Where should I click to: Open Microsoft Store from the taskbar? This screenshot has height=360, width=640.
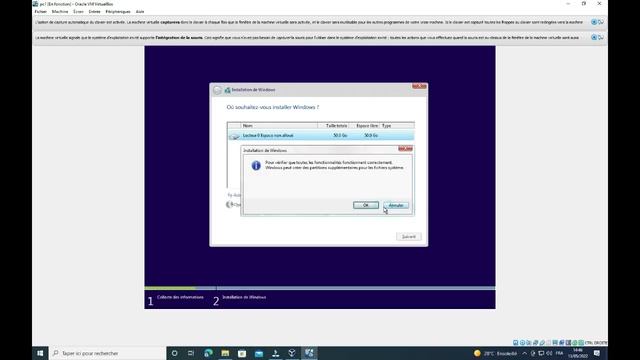[x=242, y=353]
